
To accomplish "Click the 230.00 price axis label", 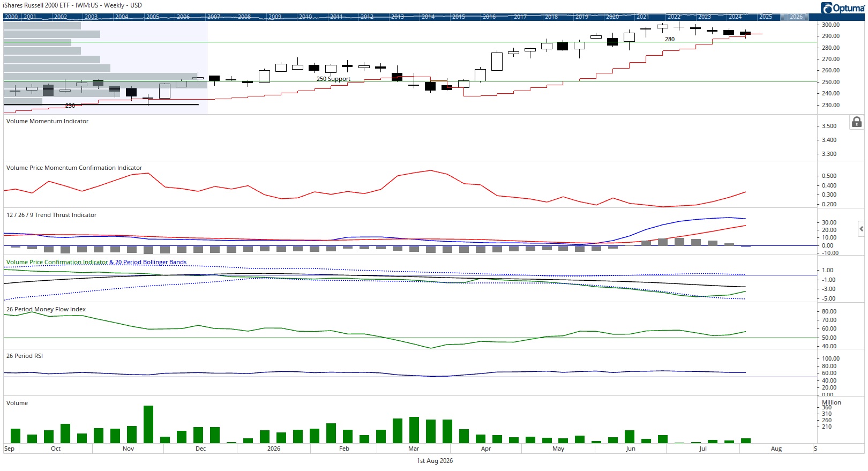I will coord(831,105).
